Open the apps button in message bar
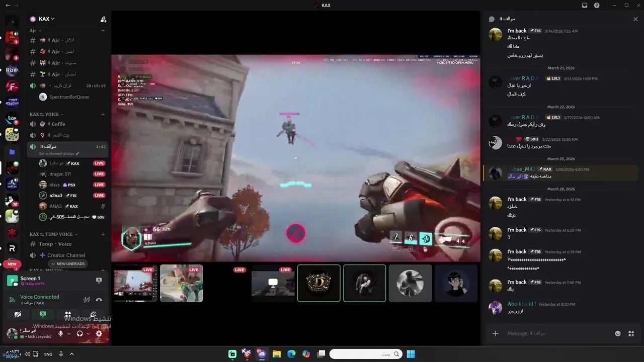 coord(631,333)
